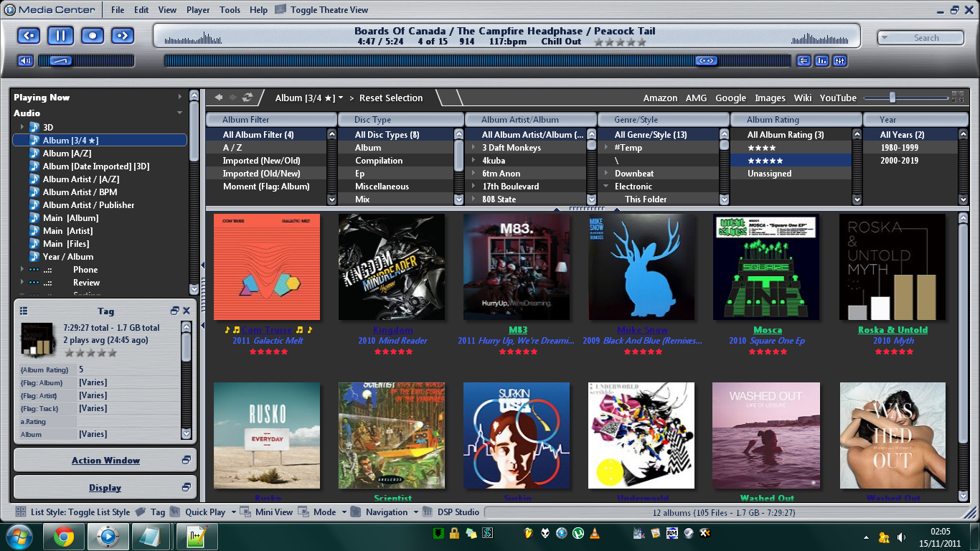Open the View menu
980x551 pixels.
tap(167, 10)
